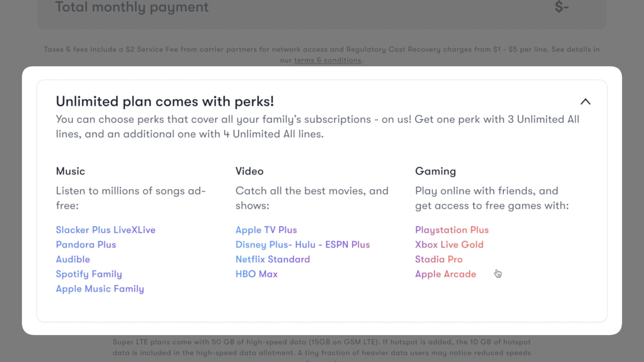Open the Apple Arcade link
Image resolution: width=644 pixels, height=362 pixels.
click(445, 274)
